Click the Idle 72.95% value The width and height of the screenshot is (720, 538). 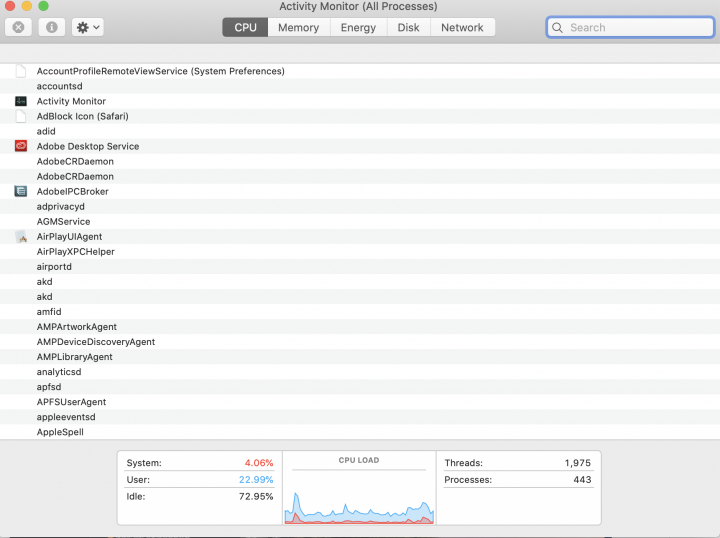click(x=256, y=496)
